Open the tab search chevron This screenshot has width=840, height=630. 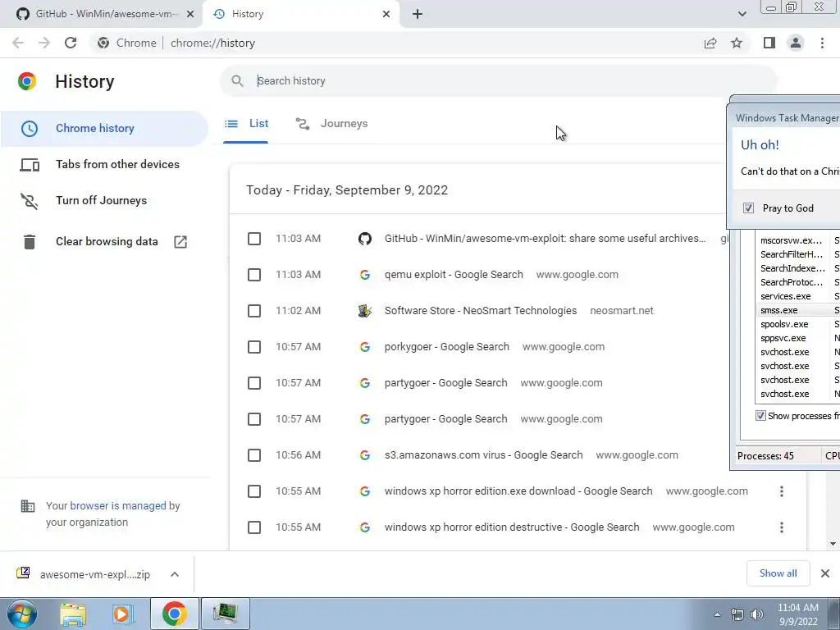(742, 14)
